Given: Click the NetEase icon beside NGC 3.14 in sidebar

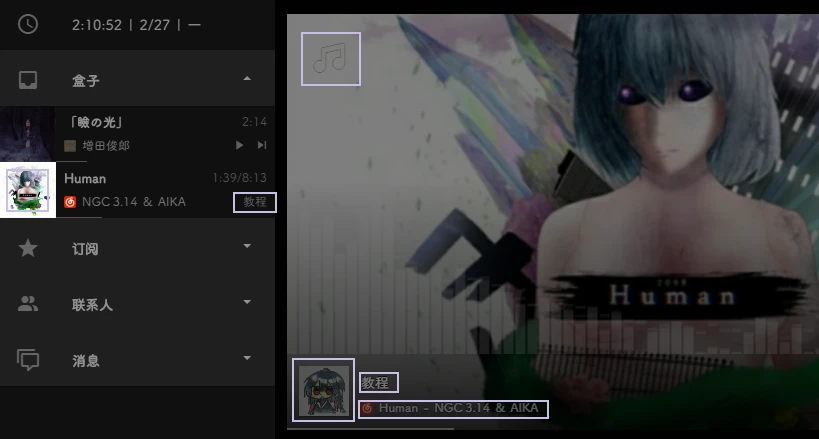Looking at the screenshot, I should [x=70, y=202].
